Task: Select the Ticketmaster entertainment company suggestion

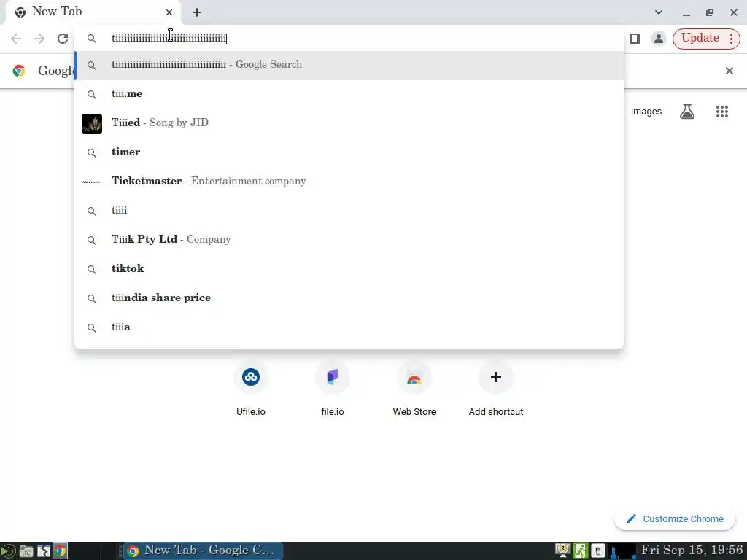Action: [x=349, y=182]
